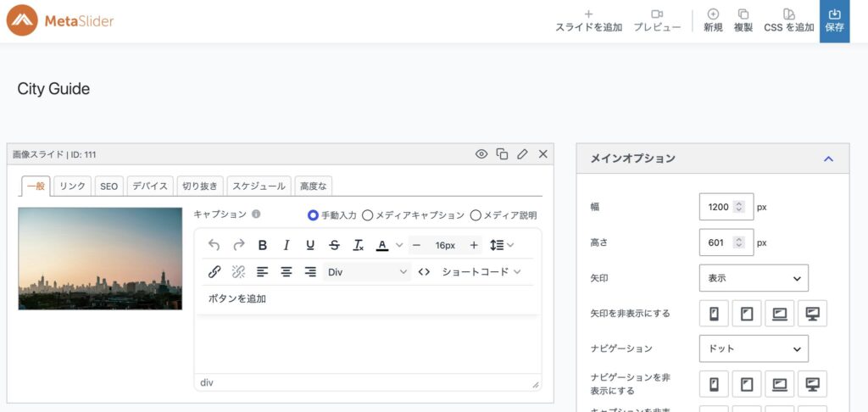Apply text color with the A icon
868x412 pixels.
click(x=382, y=245)
